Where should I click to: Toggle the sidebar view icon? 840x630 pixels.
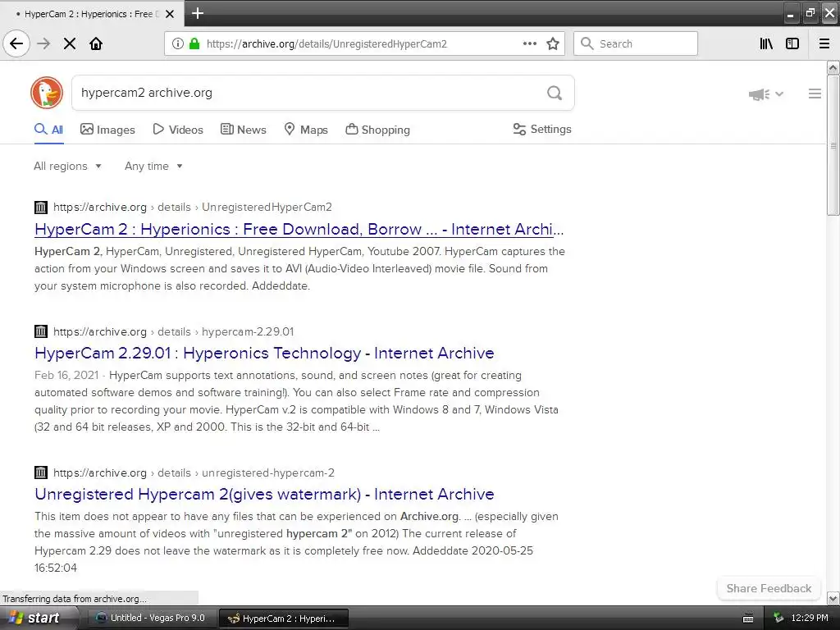[792, 43]
